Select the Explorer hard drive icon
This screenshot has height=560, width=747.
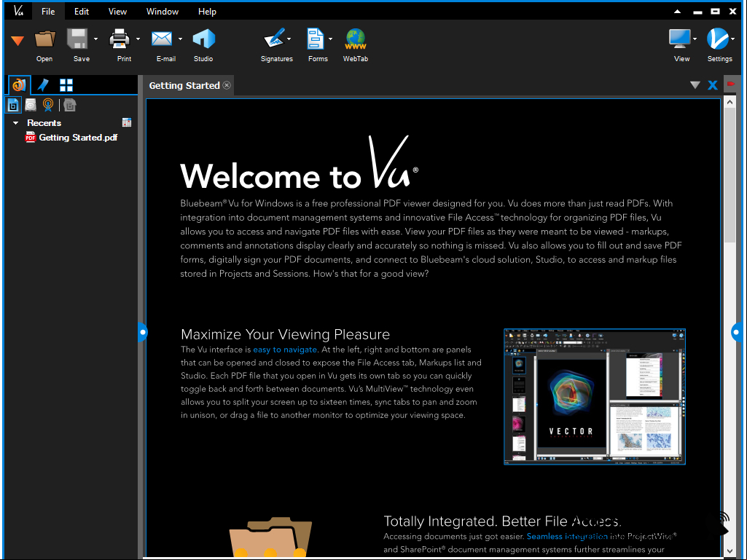pyautogui.click(x=31, y=106)
